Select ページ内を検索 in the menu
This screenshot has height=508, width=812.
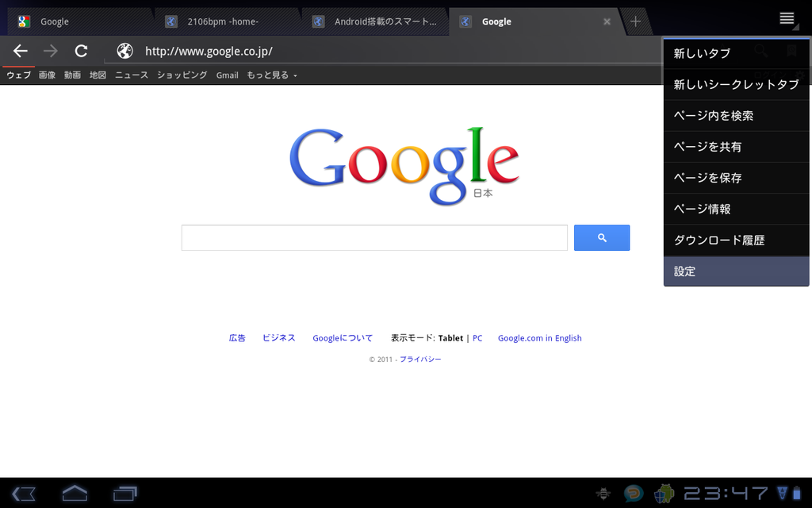tap(736, 116)
